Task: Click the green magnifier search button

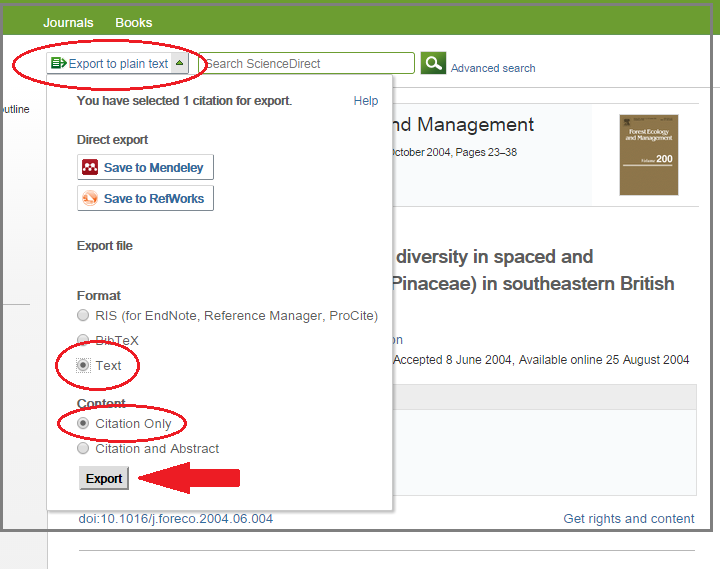Action: [x=433, y=63]
